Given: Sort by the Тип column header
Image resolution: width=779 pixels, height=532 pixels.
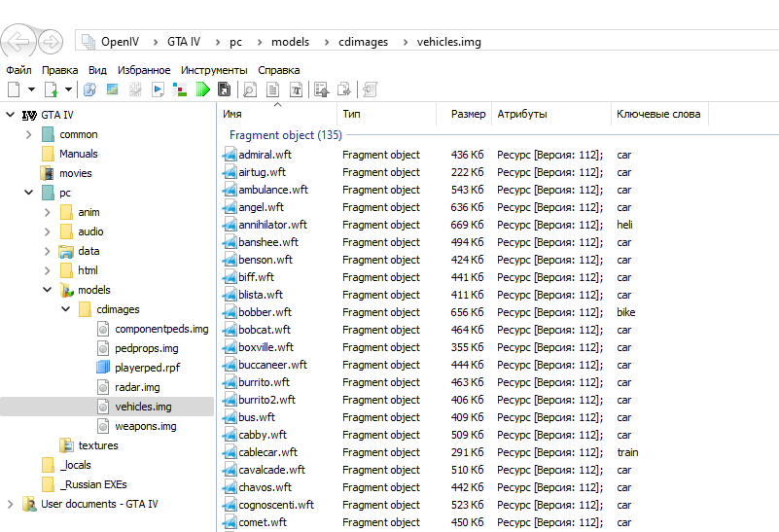Looking at the screenshot, I should pos(386,114).
